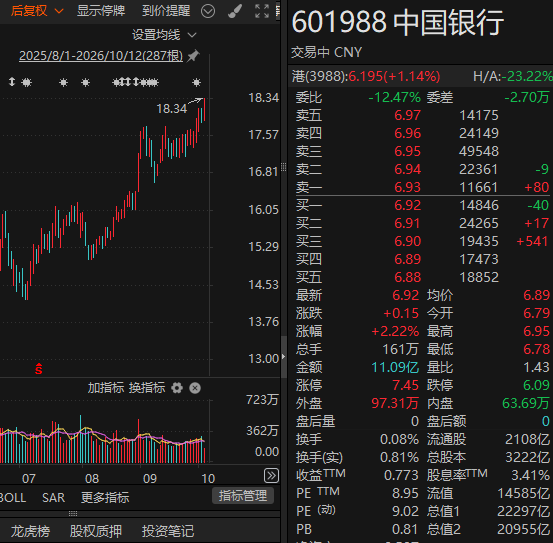
Task: Click the 跌停 value 6.09
Action: pyautogui.click(x=536, y=385)
